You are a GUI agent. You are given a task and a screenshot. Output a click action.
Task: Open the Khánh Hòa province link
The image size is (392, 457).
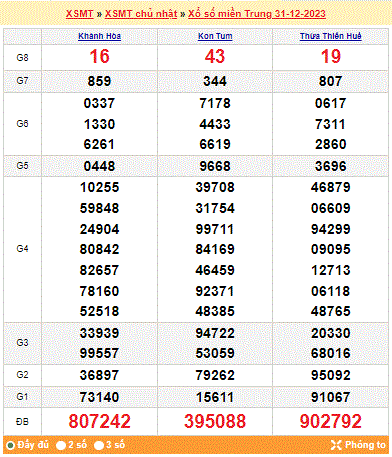[x=99, y=36]
